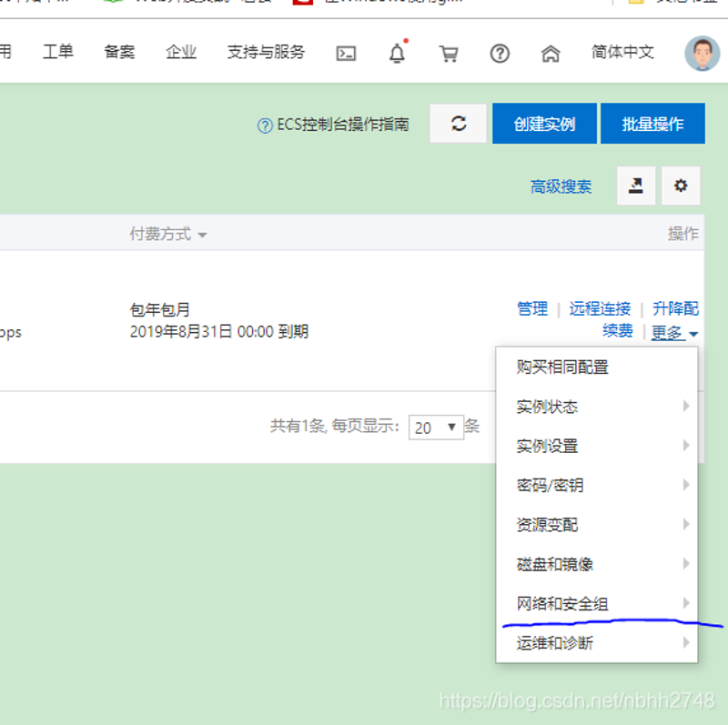Open the 远程连接 link

600,308
